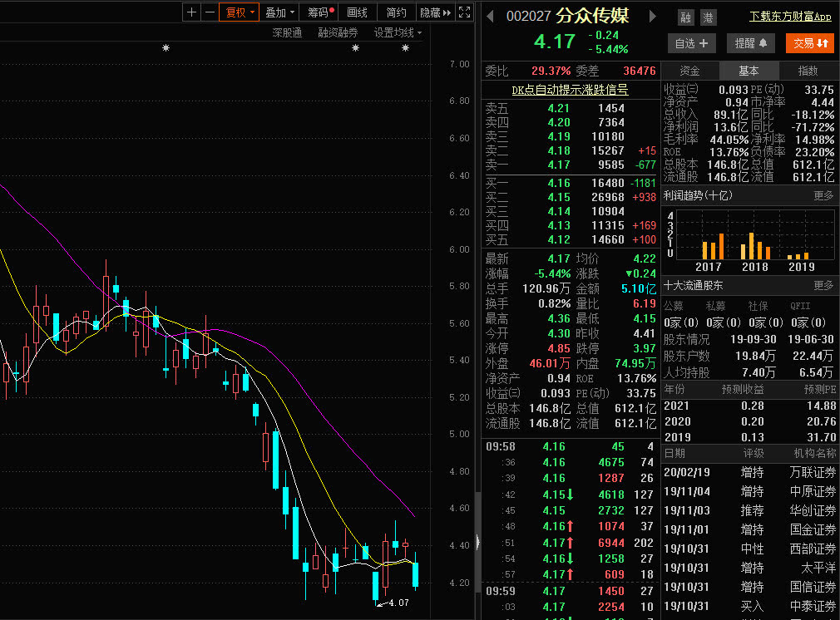840x620 pixels.
Task: Click 4.07 low price label on chart
Action: click(398, 603)
